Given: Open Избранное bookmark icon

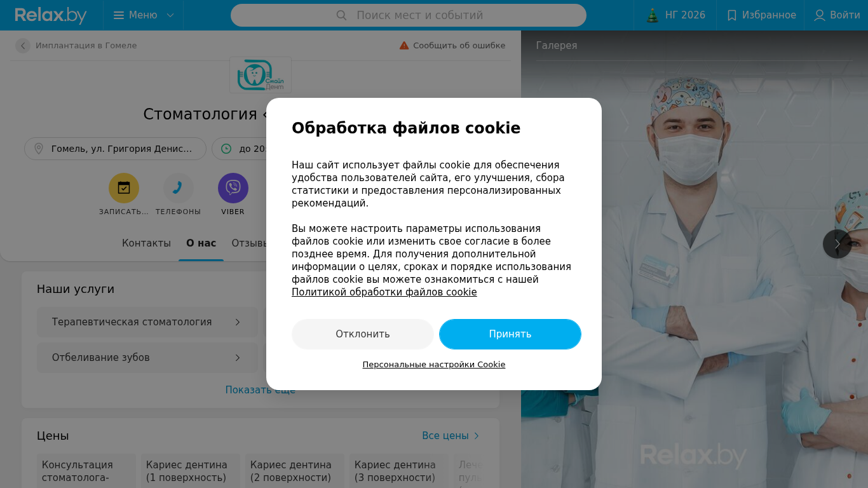Looking at the screenshot, I should pos(732,15).
